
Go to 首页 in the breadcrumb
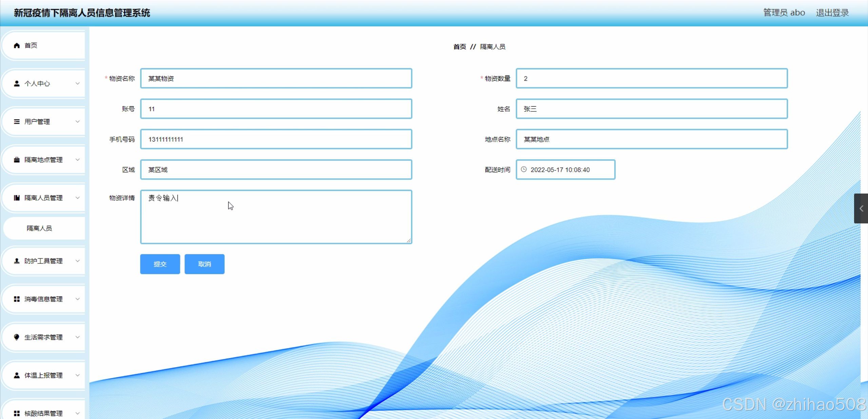point(460,47)
